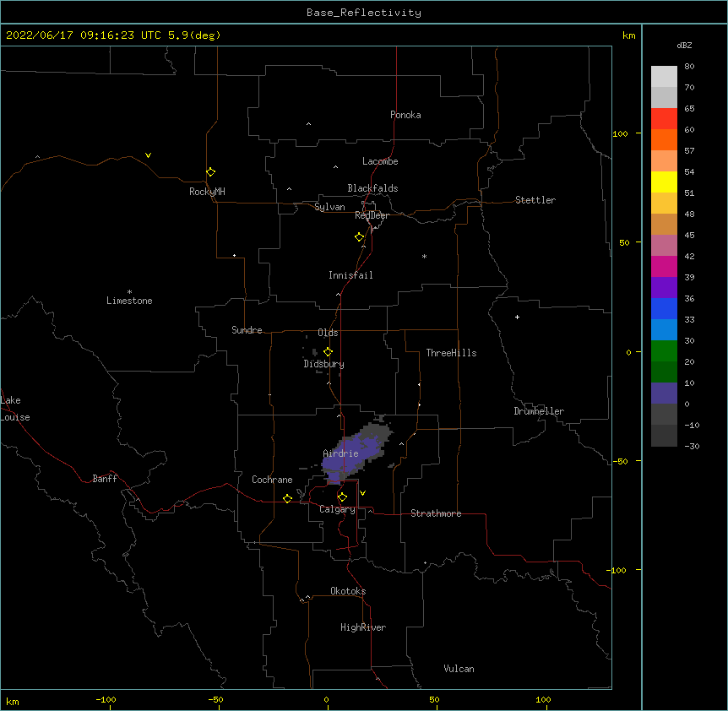This screenshot has width=728, height=711.
Task: Click the yellow marker south of Cochrane
Action: [287, 498]
